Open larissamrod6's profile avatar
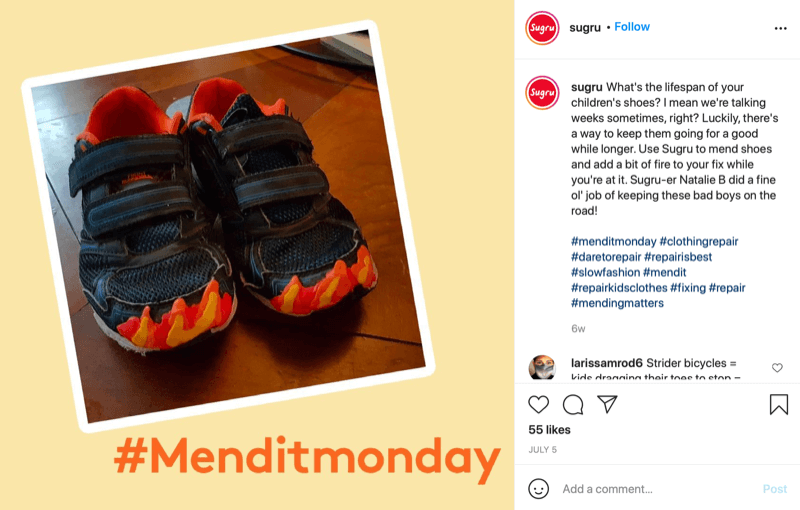The height and width of the screenshot is (510, 800). pyautogui.click(x=542, y=368)
